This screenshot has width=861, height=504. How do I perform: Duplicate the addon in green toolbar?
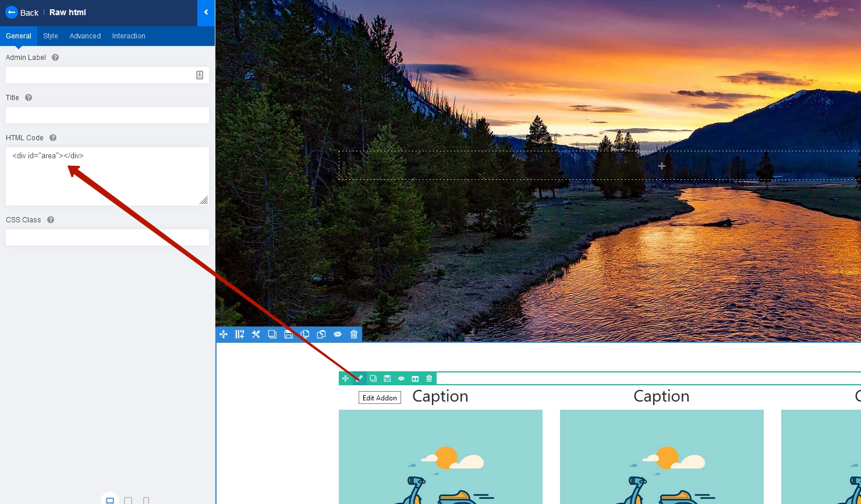pos(373,378)
